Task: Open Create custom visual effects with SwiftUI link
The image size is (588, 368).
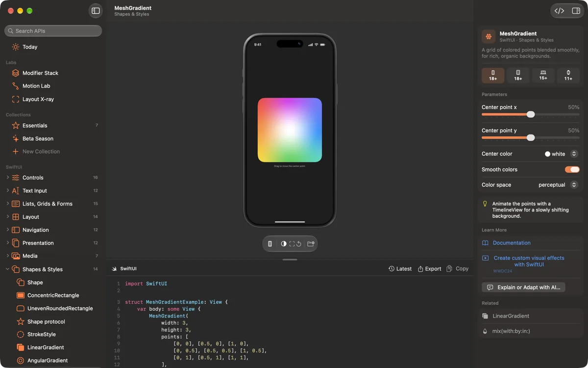Action: click(x=529, y=261)
